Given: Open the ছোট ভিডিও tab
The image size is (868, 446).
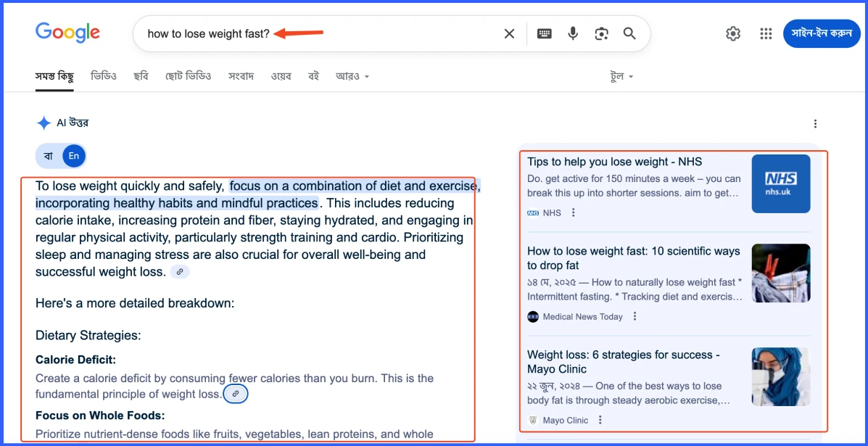Looking at the screenshot, I should click(x=189, y=76).
